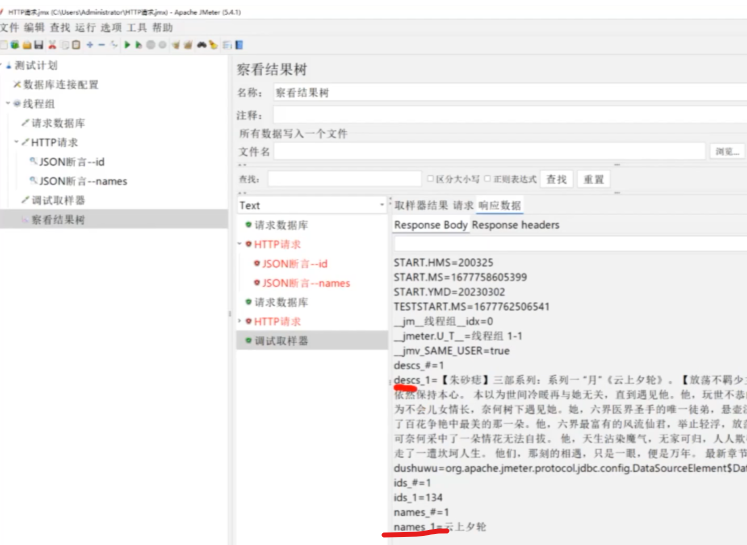This screenshot has width=747, height=545.
Task: Open the 查找 menu
Action: pos(60,28)
